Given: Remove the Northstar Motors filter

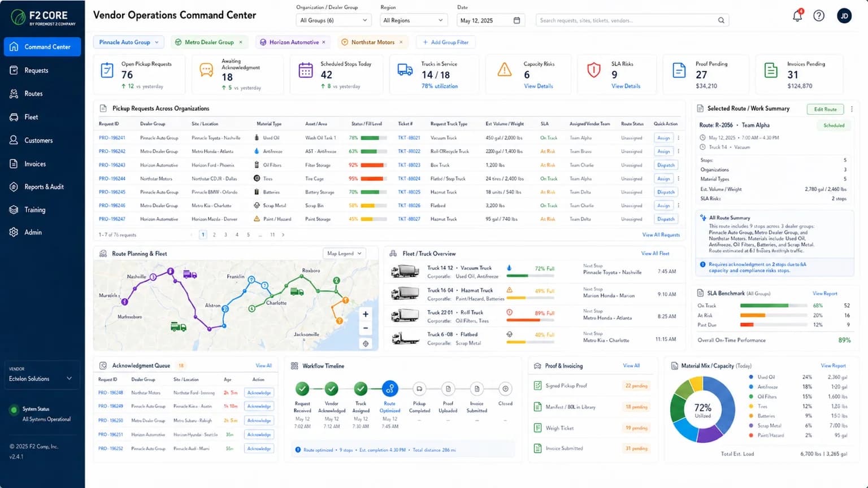Looking at the screenshot, I should coord(401,42).
